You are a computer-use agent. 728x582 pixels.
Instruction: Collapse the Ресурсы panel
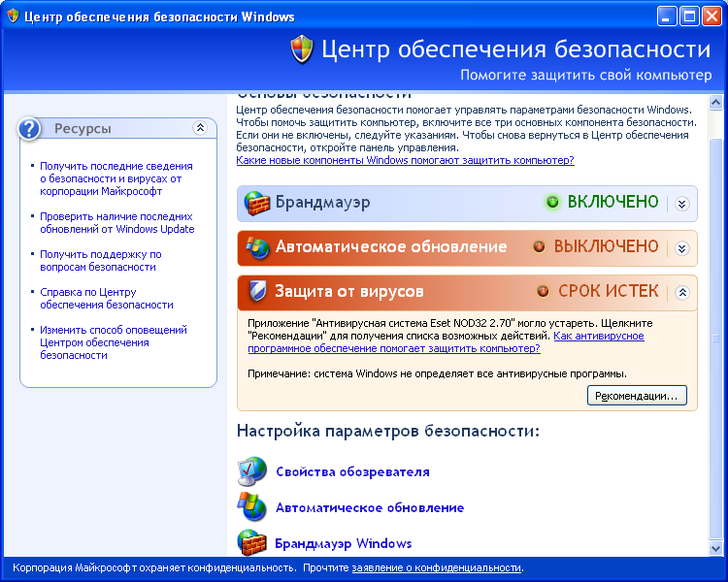point(200,128)
